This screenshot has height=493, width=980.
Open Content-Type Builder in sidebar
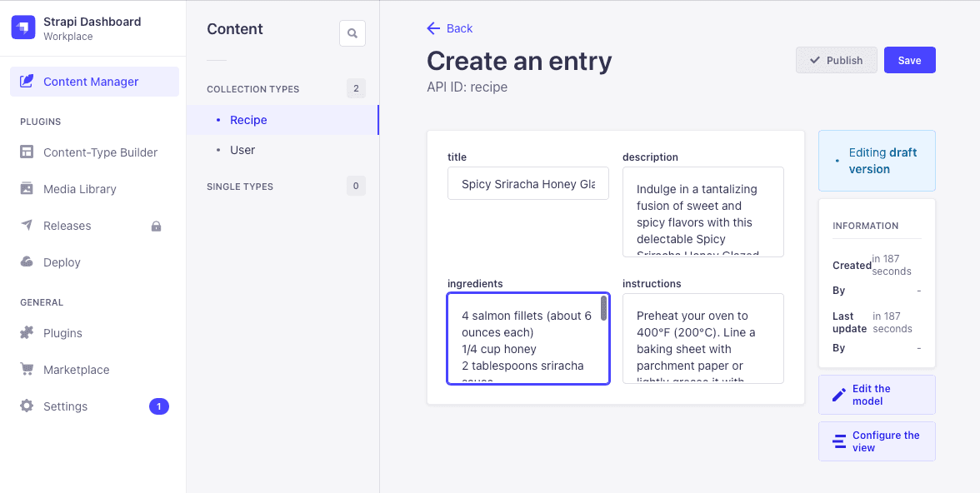94,152
